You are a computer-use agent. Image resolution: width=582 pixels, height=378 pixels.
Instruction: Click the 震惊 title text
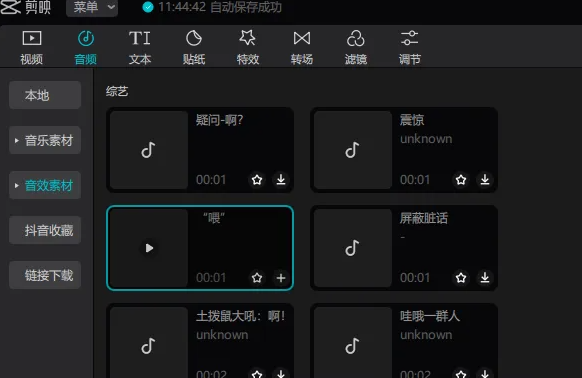pos(412,120)
